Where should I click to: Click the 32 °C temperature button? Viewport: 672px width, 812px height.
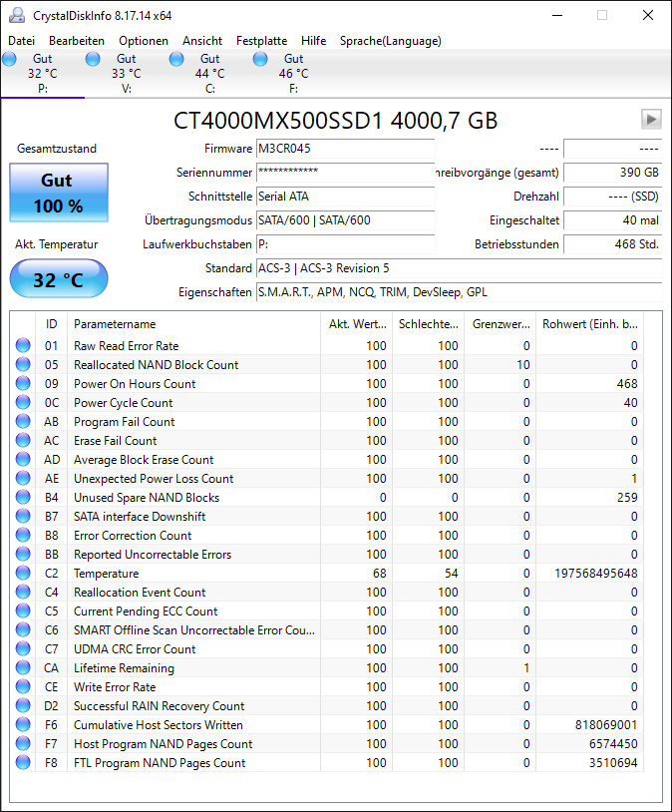click(59, 279)
